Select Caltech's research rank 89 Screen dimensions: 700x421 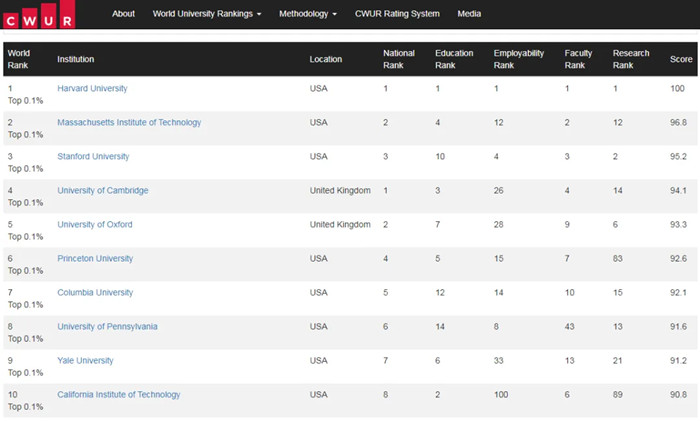click(x=617, y=395)
